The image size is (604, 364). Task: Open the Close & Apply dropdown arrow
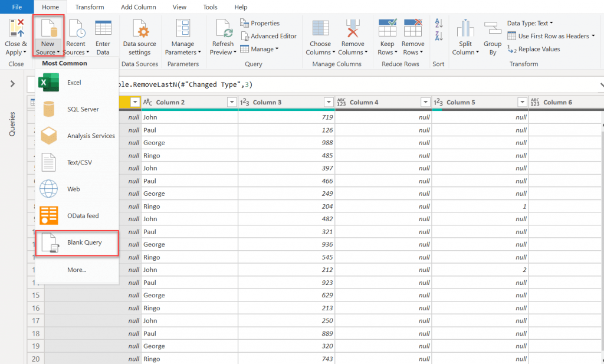point(25,53)
